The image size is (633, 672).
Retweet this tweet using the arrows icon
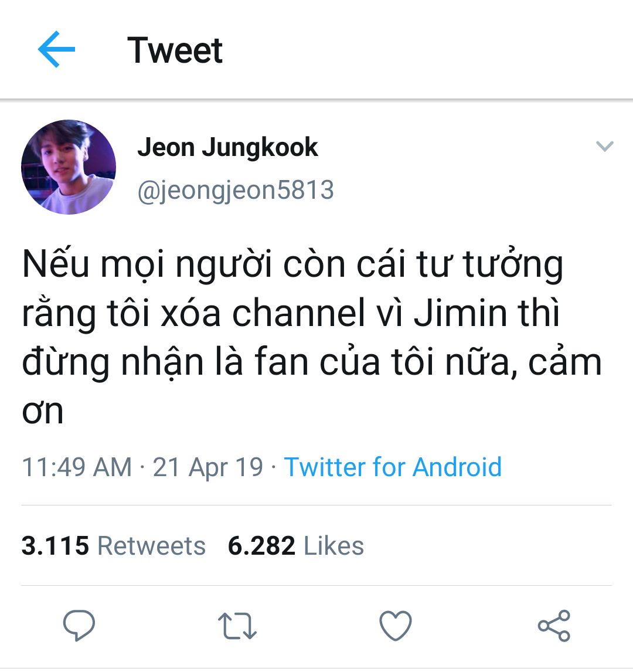pyautogui.click(x=237, y=625)
